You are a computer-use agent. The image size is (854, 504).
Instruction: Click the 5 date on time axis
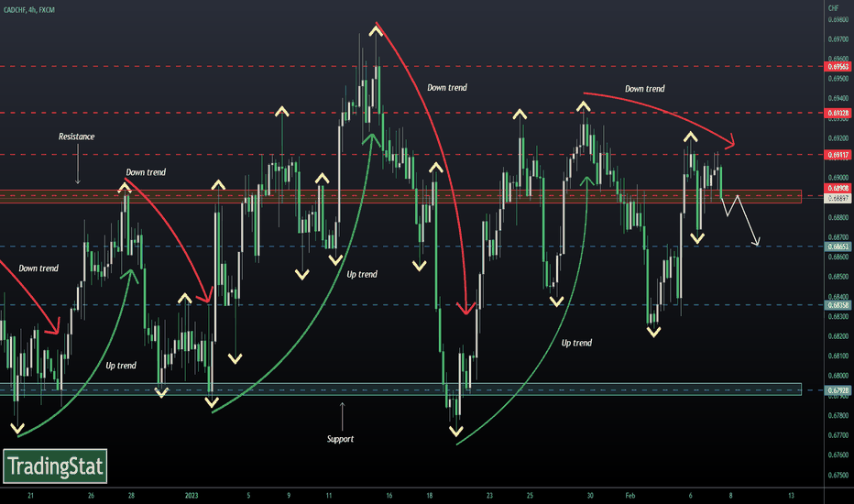[x=248, y=496]
